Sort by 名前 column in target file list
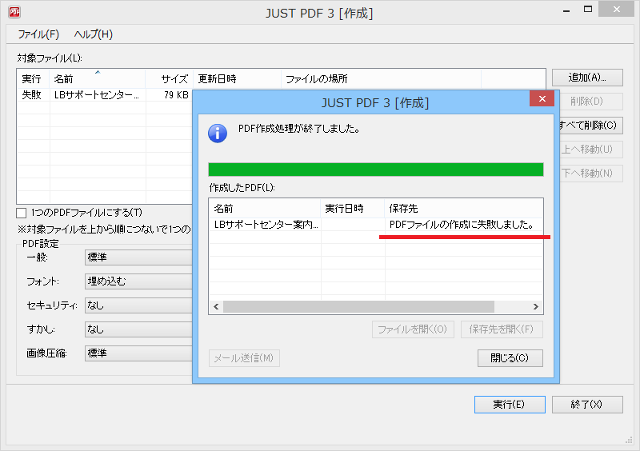640x451 pixels. click(97, 79)
